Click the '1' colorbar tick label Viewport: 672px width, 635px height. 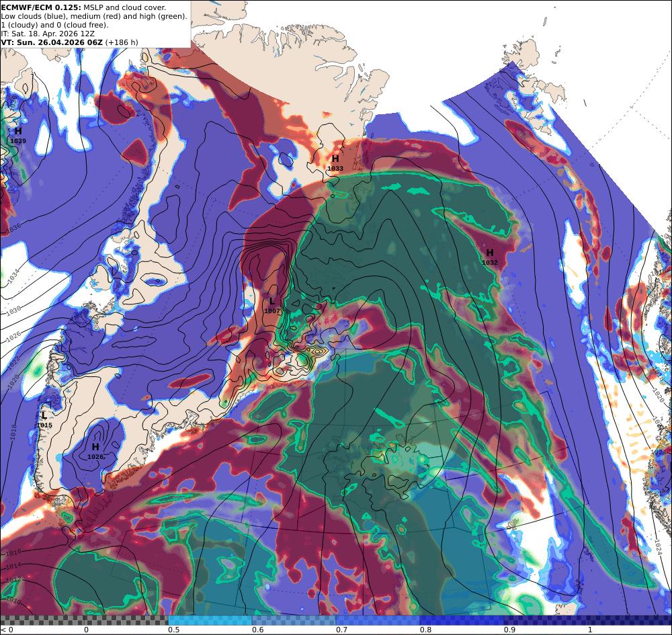coord(590,630)
